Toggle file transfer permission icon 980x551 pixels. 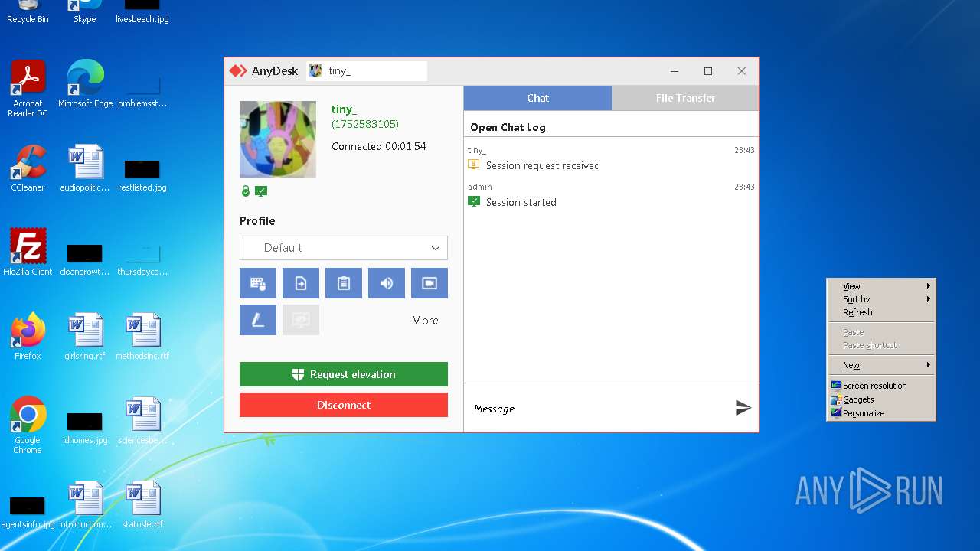click(301, 283)
